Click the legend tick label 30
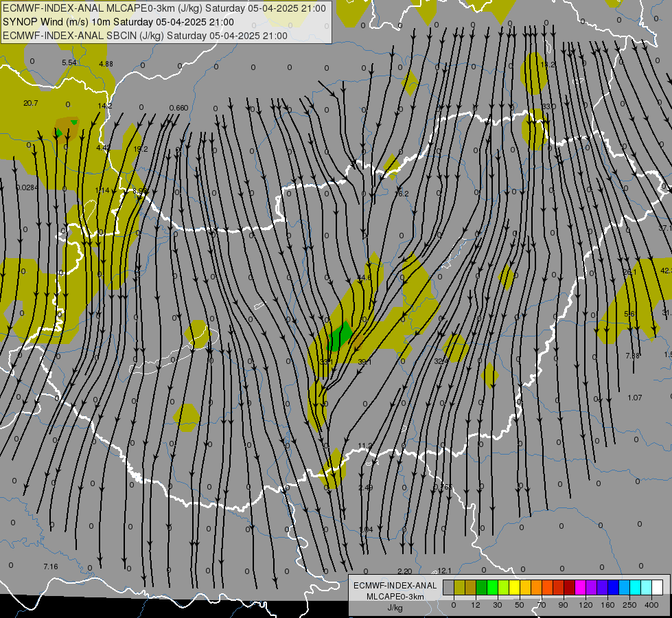Viewport: 672px width, 618px height. (497, 605)
